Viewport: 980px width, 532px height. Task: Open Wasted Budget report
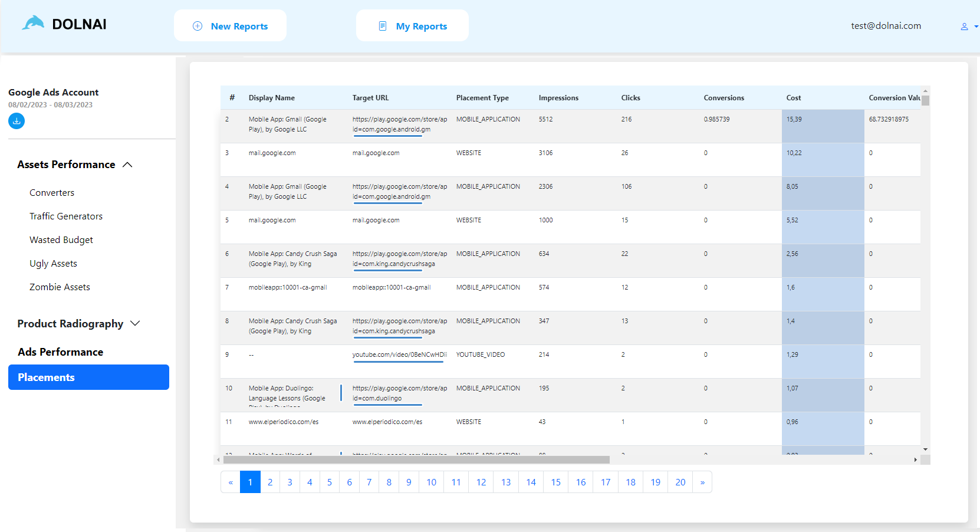pos(61,240)
